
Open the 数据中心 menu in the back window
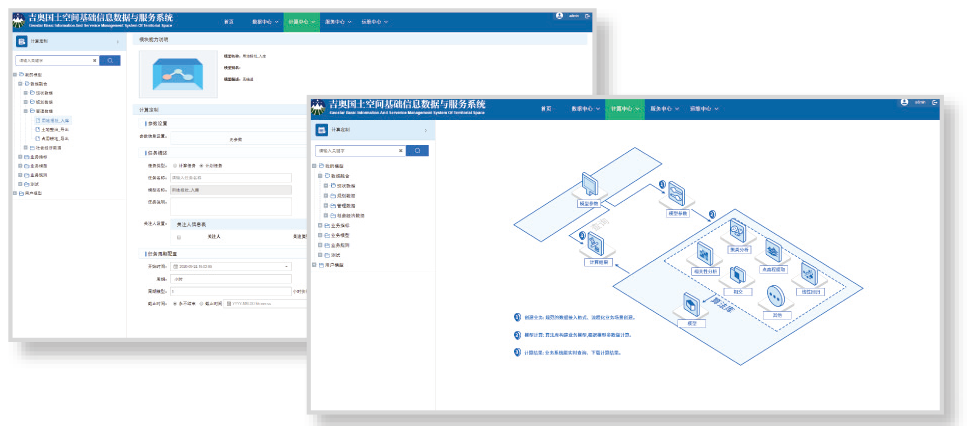click(x=265, y=21)
